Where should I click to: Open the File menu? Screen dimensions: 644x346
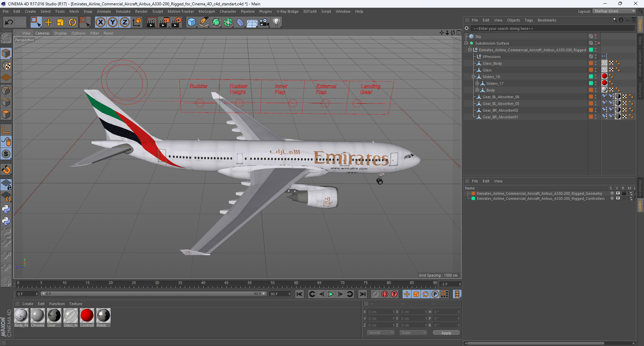coord(6,11)
